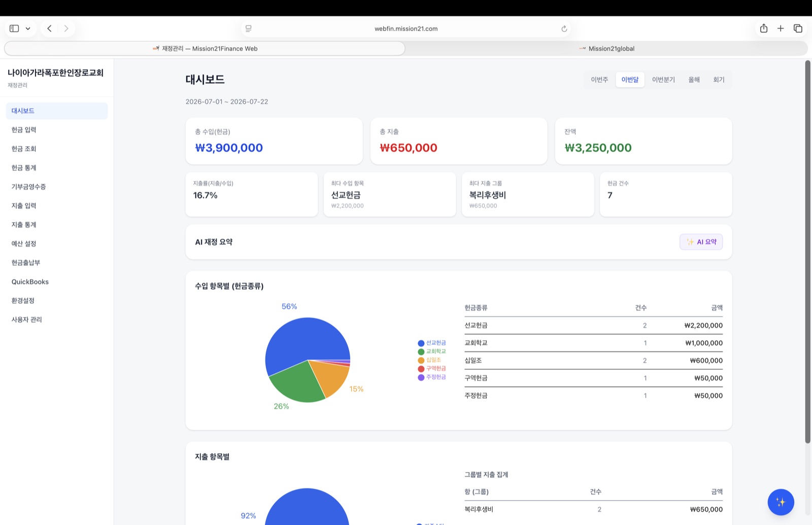
Task: Open QuickBooks in the sidebar
Action: [x=57, y=282]
